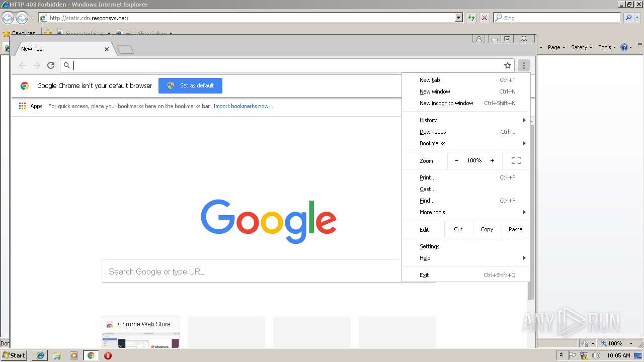The width and height of the screenshot is (644, 362).
Task: Click the Chrome page vertical scrollbar
Action: pos(530,211)
